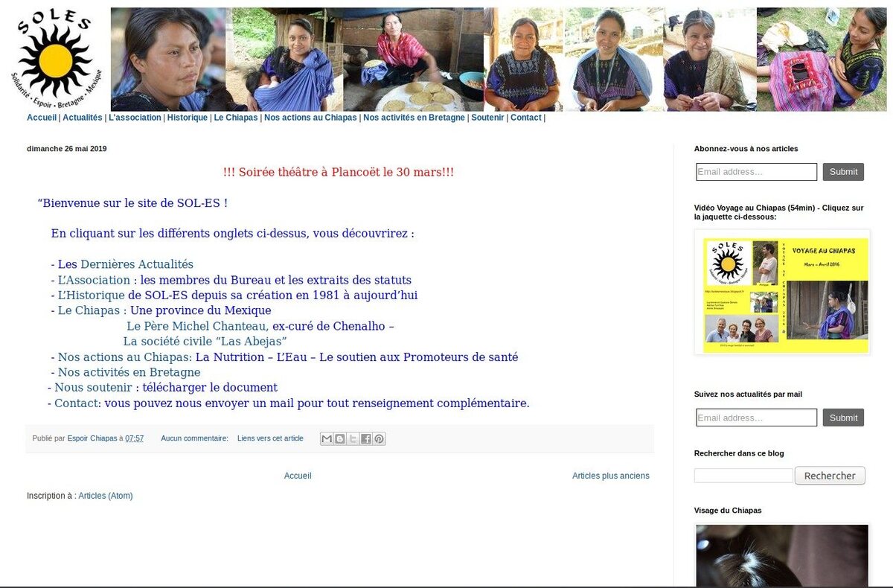The height and width of the screenshot is (588, 893).
Task: Share the post on Twitter
Action: tap(353, 439)
